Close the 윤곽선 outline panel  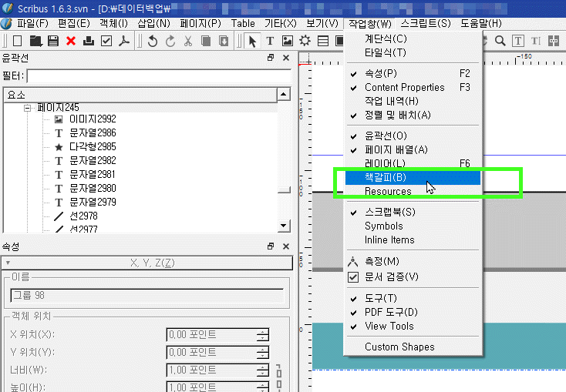pyautogui.click(x=286, y=58)
